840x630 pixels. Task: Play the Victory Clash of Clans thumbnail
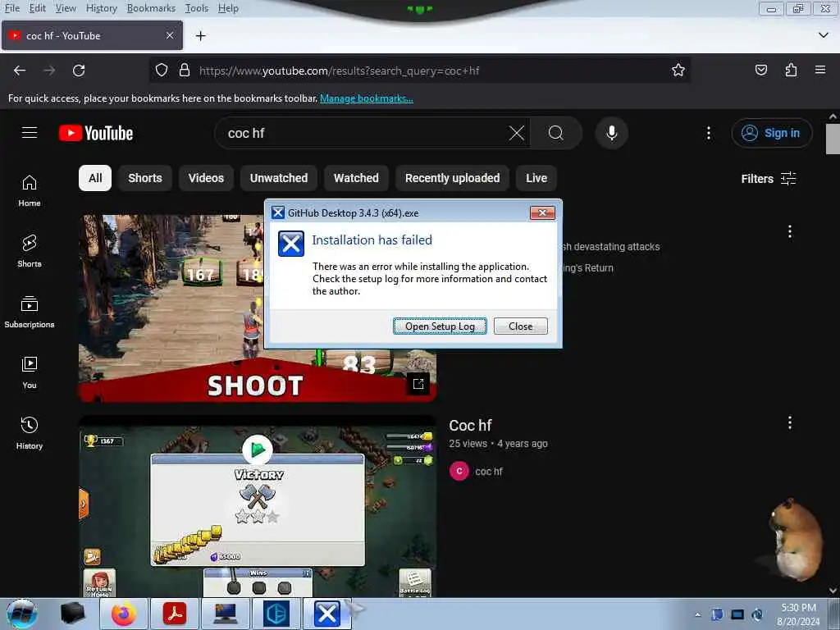(257, 506)
